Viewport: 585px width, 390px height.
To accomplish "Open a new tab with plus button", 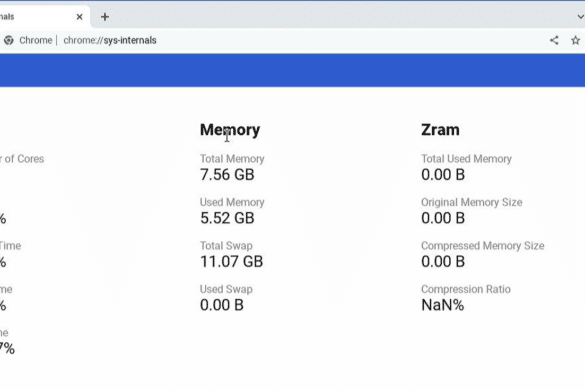I will [105, 17].
